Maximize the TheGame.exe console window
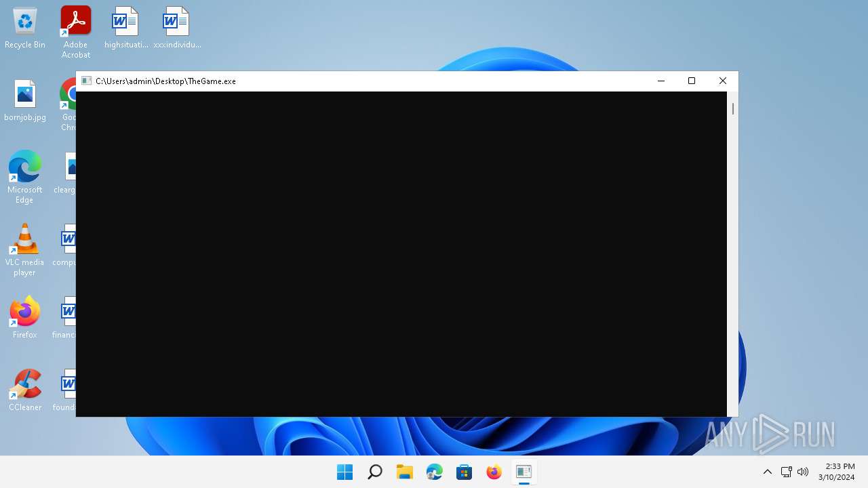868x488 pixels. [692, 81]
